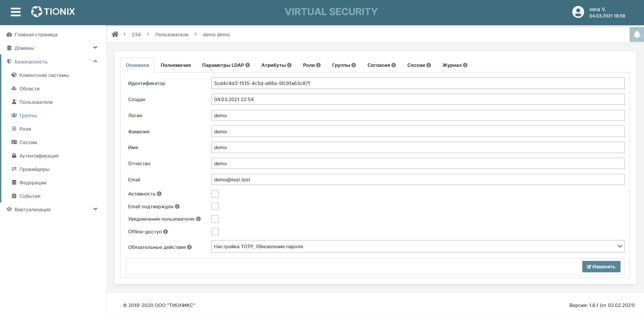Open the Роли tab
644x318 pixels.
coord(312,65)
